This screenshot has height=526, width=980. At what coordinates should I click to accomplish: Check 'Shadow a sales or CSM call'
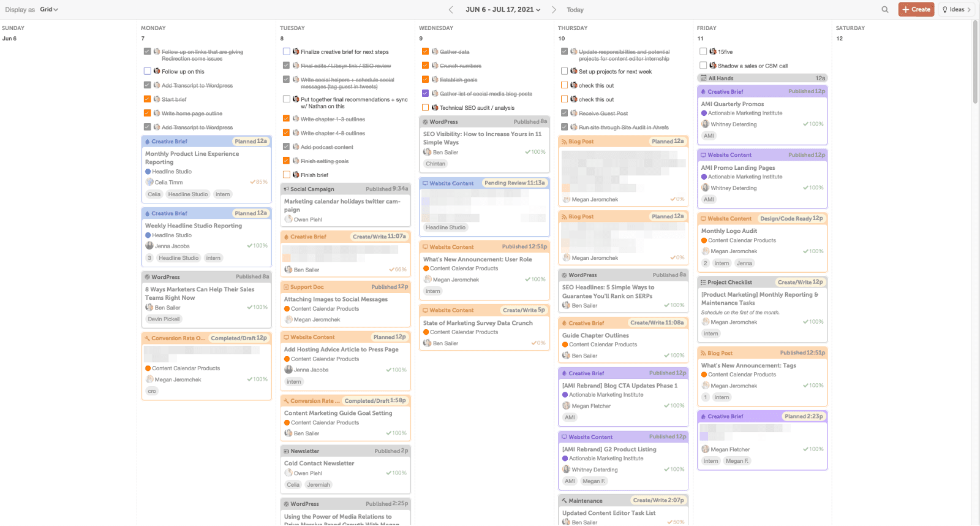tap(703, 66)
